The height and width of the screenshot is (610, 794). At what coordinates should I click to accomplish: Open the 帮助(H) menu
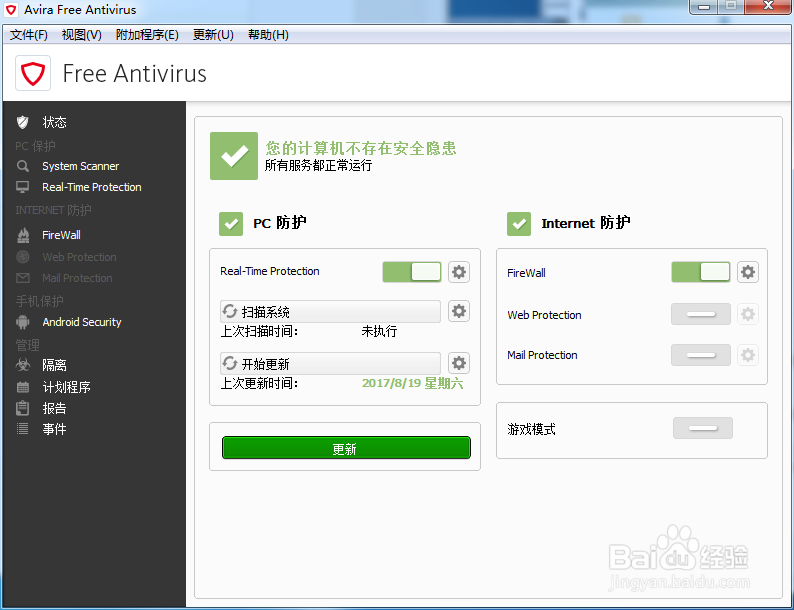click(268, 35)
